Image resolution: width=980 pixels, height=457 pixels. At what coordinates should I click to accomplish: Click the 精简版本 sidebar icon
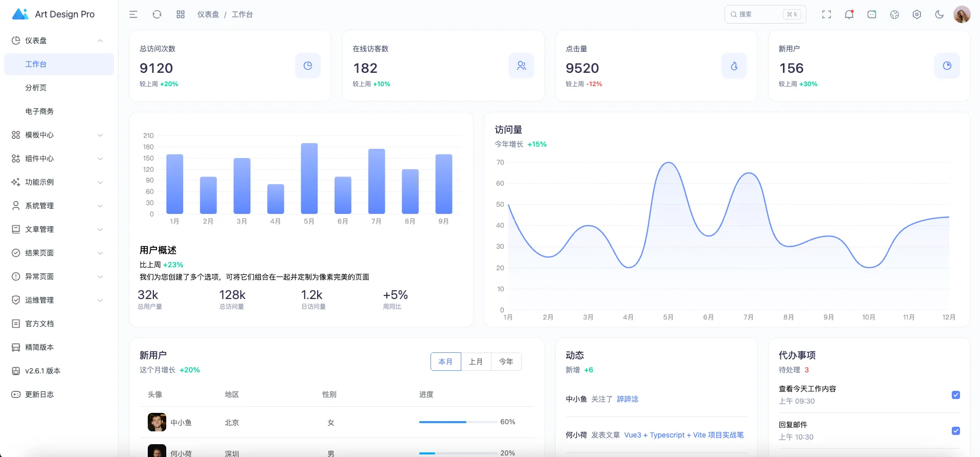point(16,347)
